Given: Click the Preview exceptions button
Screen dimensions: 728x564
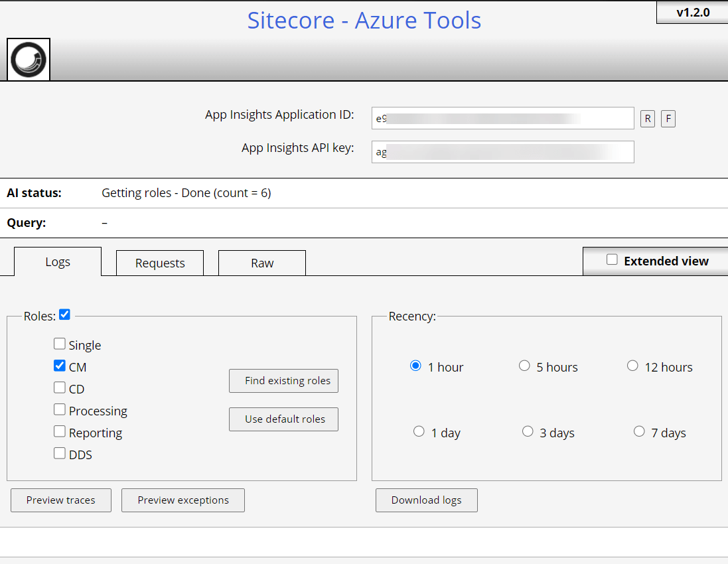Looking at the screenshot, I should tap(183, 500).
